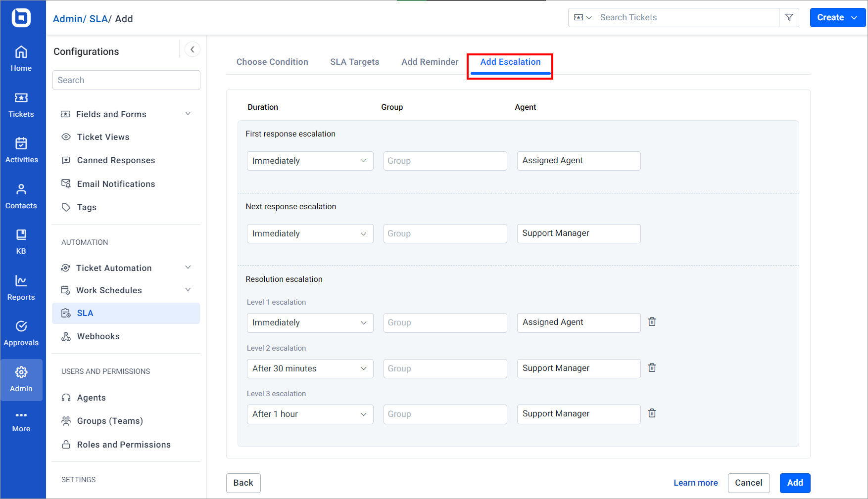Open Approvals in sidebar

21,333
